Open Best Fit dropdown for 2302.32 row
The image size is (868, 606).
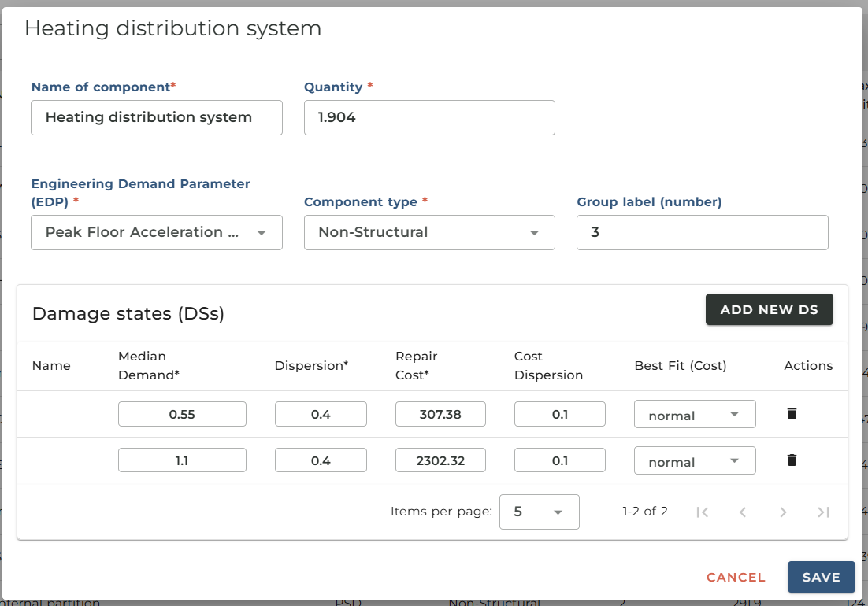point(695,460)
